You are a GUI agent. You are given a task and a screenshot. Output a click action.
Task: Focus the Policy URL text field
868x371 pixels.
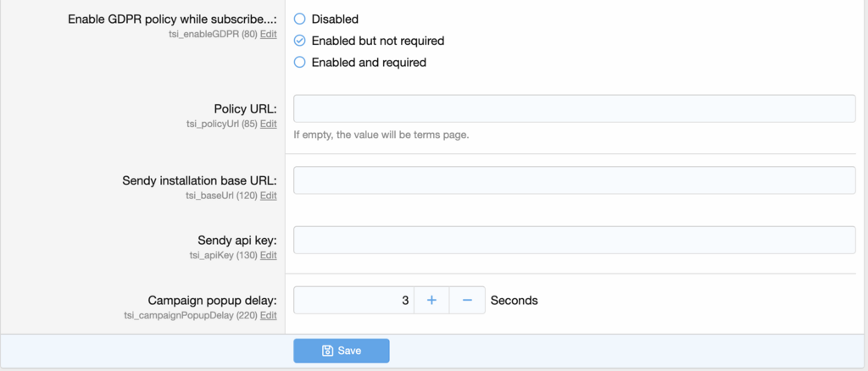click(574, 108)
